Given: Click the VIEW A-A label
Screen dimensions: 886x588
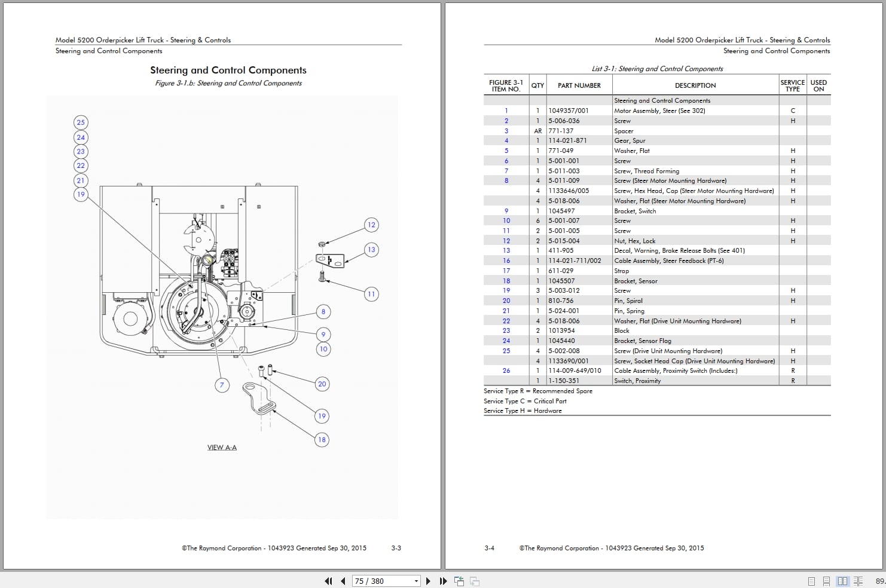Looking at the screenshot, I should tap(222, 448).
